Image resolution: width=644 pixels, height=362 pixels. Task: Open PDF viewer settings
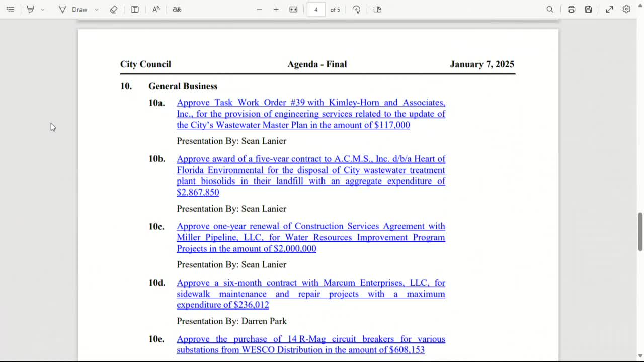[626, 9]
